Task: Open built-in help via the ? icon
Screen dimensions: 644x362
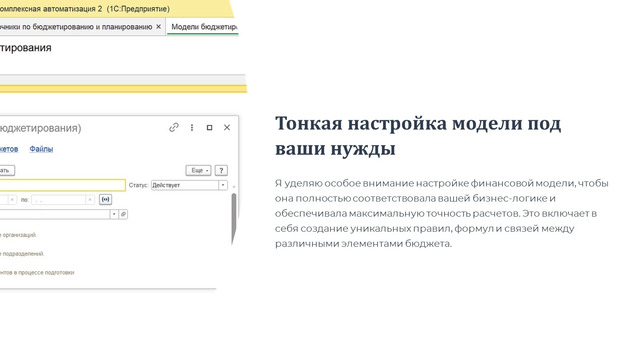Action: click(221, 170)
